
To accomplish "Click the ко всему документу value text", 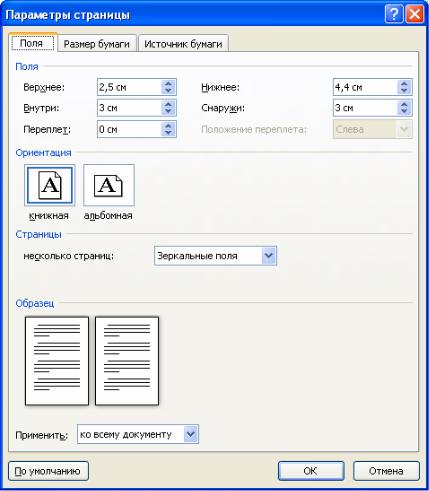I will click(x=126, y=434).
